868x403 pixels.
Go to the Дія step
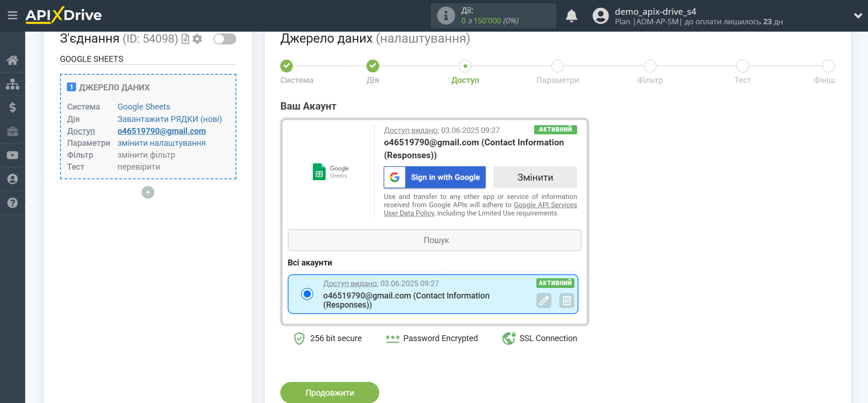[x=373, y=66]
